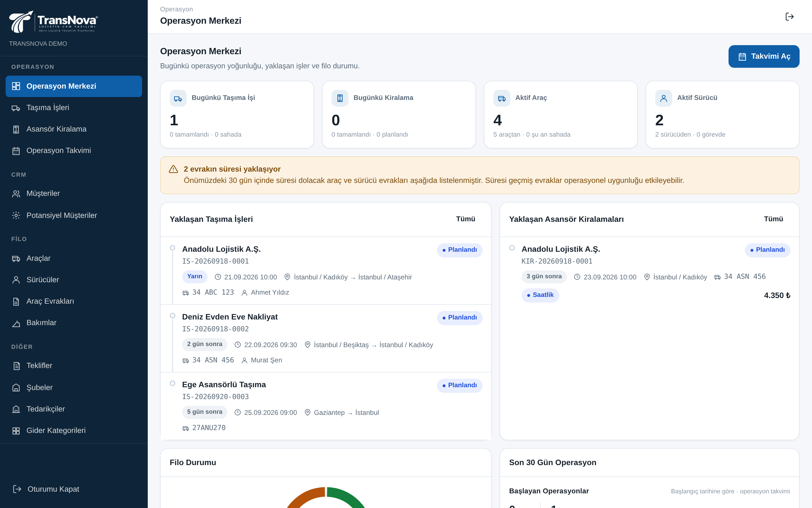Click the Saatlik badge on the elevator rental
Screen dimensions: 812x508
tap(540, 295)
